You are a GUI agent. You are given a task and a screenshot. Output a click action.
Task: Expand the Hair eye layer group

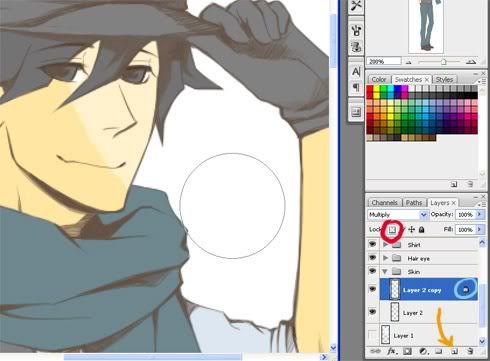pos(386,258)
